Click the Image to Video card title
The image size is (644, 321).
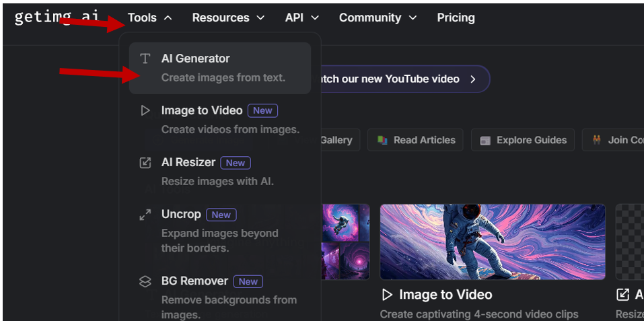(445, 294)
